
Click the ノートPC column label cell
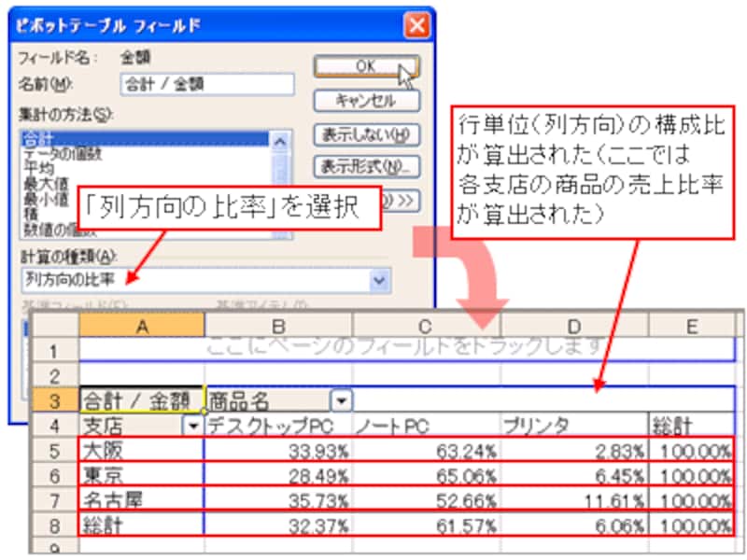[x=426, y=426]
